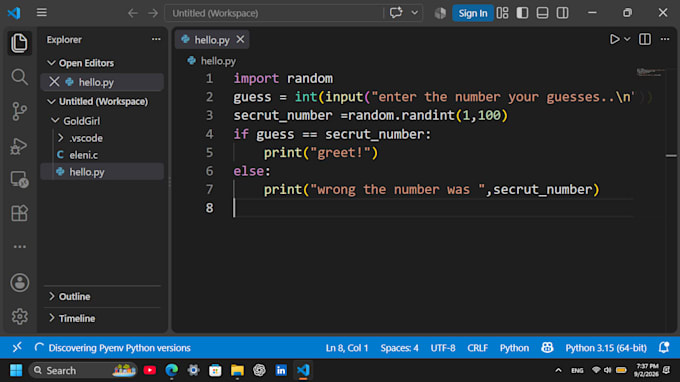The image size is (680, 382).
Task: Open the Accounts menu icon
Action: tap(20, 283)
